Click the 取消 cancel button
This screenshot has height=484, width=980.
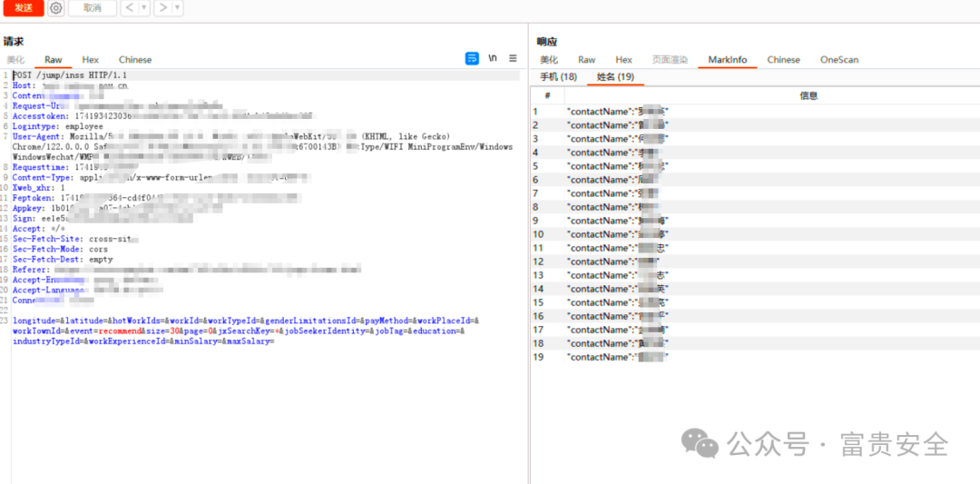pos(92,8)
